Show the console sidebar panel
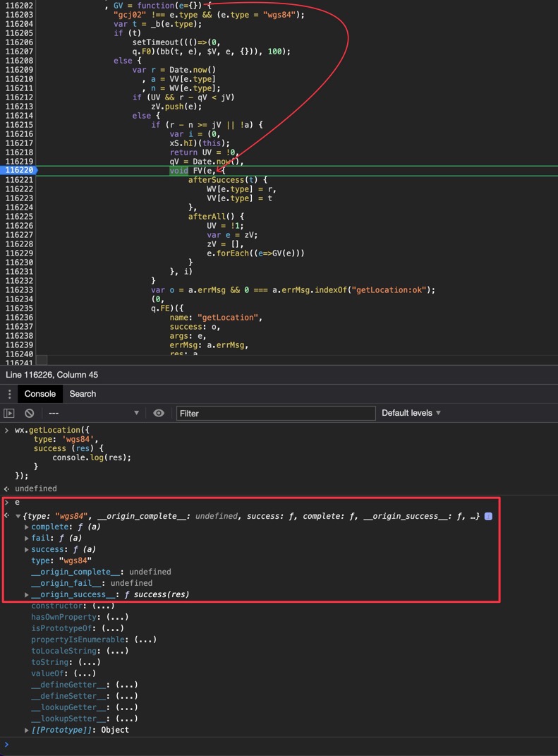The height and width of the screenshot is (756, 558). pos(9,413)
